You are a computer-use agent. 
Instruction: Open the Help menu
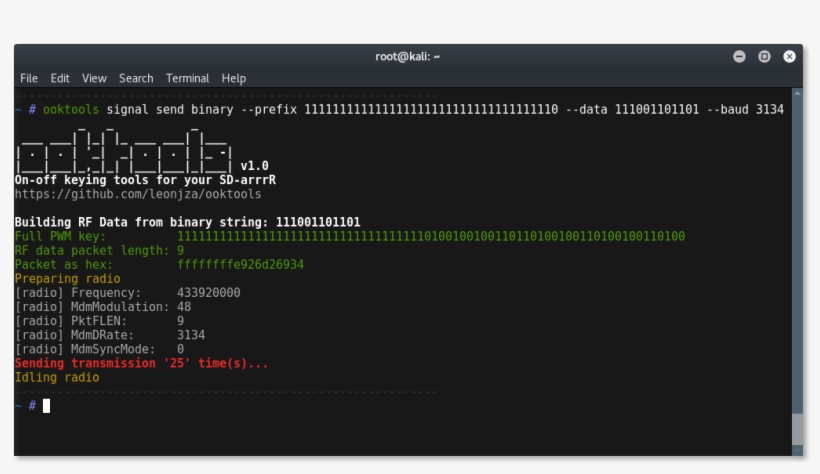coord(233,78)
